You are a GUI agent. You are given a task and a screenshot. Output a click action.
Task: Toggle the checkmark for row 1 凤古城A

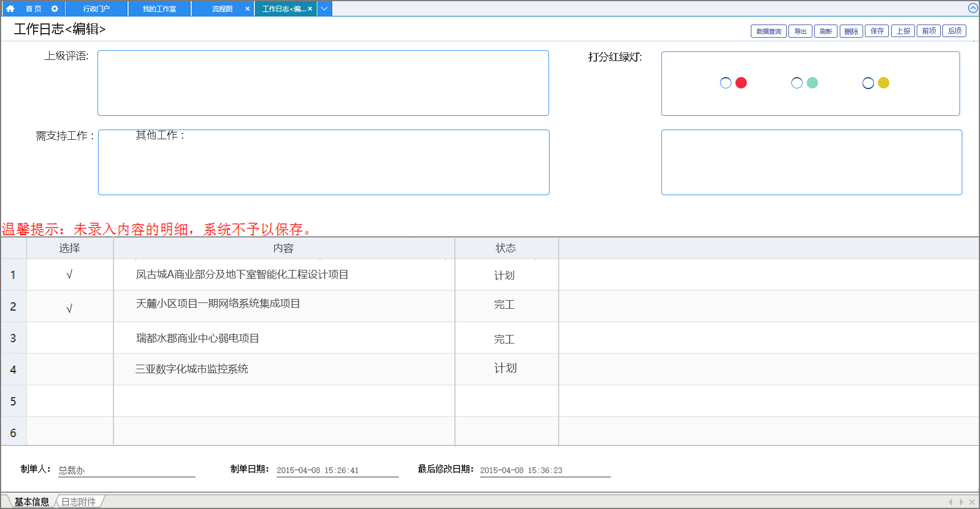point(70,274)
